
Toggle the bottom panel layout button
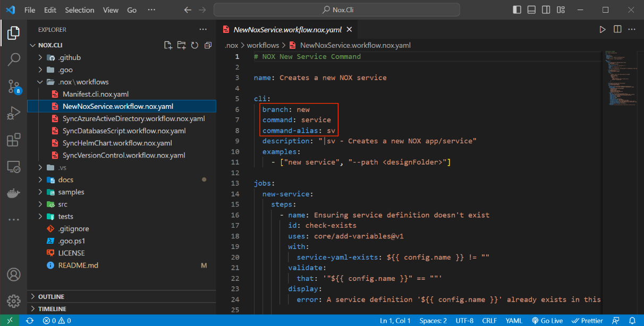coord(531,10)
